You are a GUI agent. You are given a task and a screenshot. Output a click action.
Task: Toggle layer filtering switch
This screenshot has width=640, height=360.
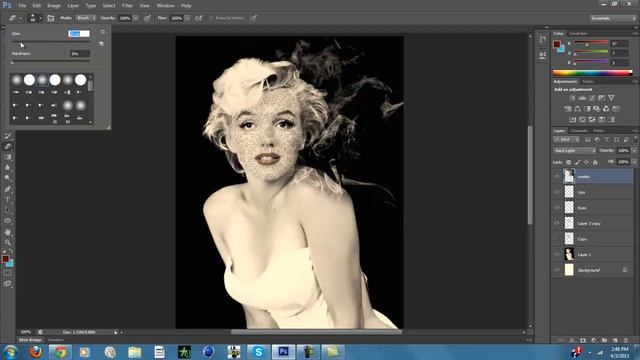[635, 140]
